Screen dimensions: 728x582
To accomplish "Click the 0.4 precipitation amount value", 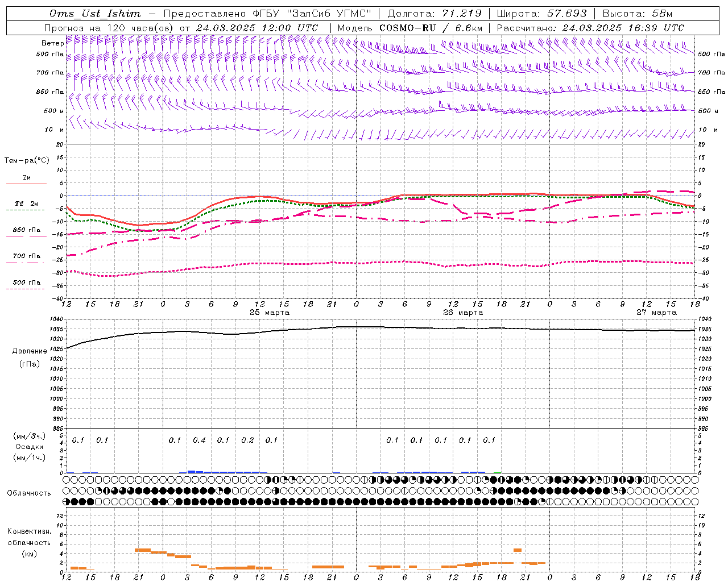I will click(199, 440).
